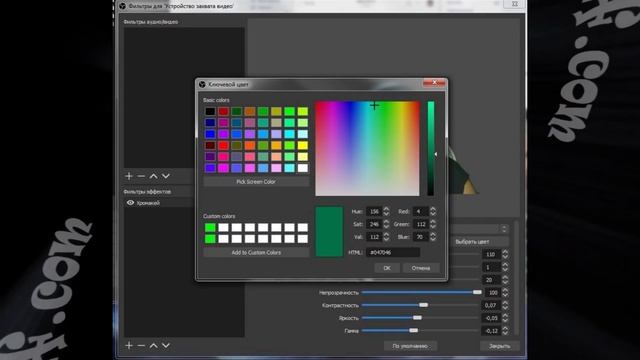Adjust the gamma stepper showing -0,12

505,330
